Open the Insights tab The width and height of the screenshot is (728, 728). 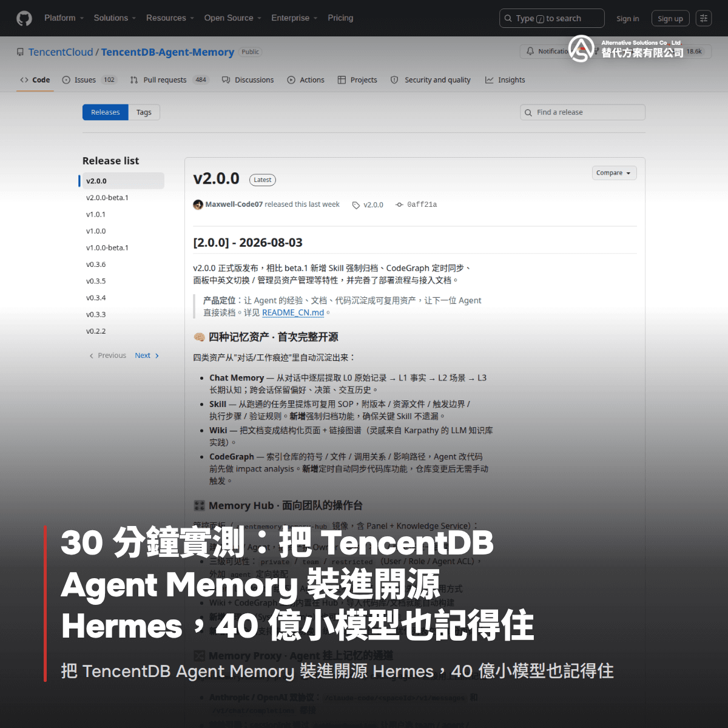point(505,80)
